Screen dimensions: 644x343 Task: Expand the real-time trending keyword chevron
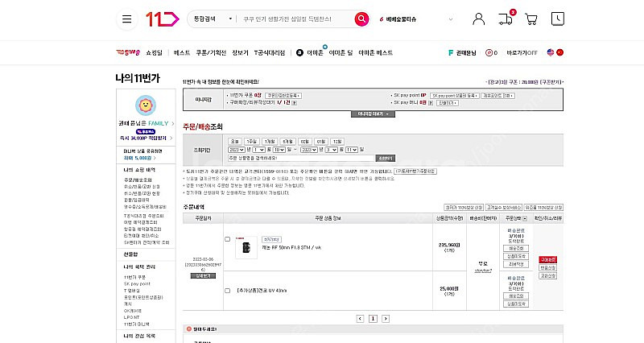click(x=451, y=19)
